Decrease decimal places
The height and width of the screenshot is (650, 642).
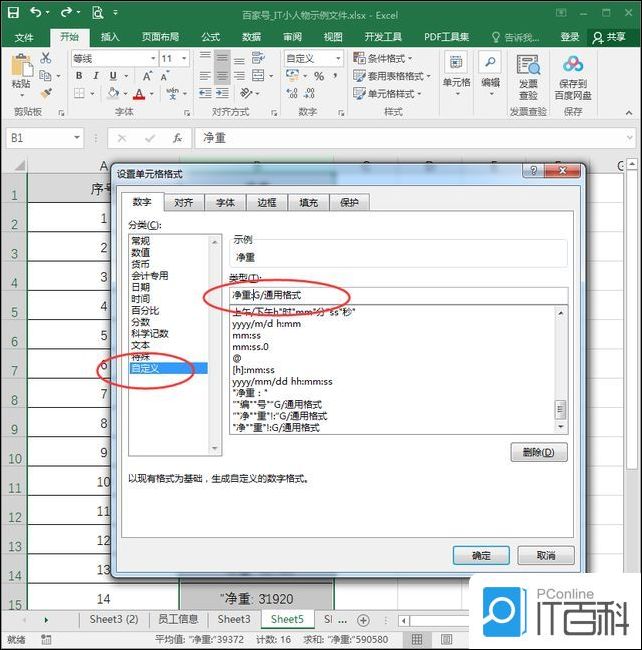tap(309, 93)
